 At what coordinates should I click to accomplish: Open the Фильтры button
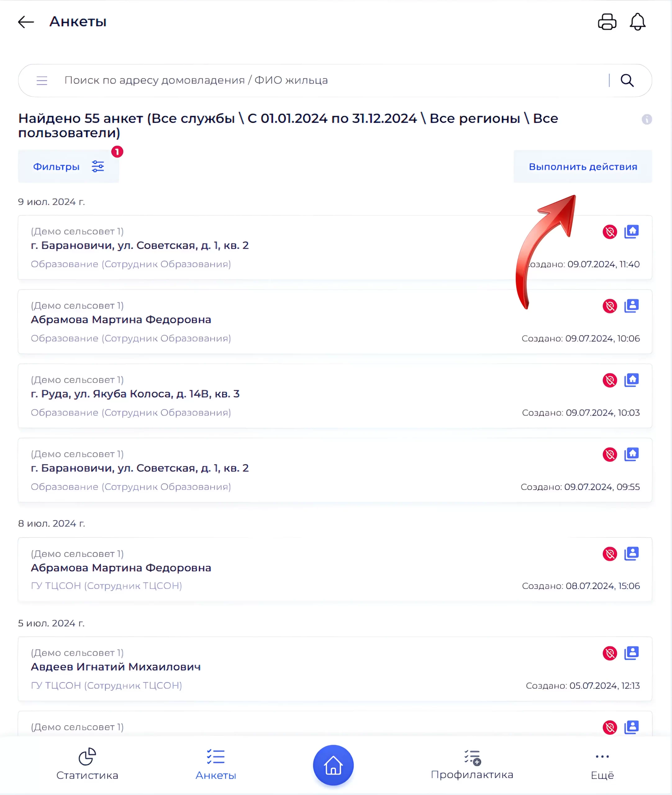tap(69, 166)
